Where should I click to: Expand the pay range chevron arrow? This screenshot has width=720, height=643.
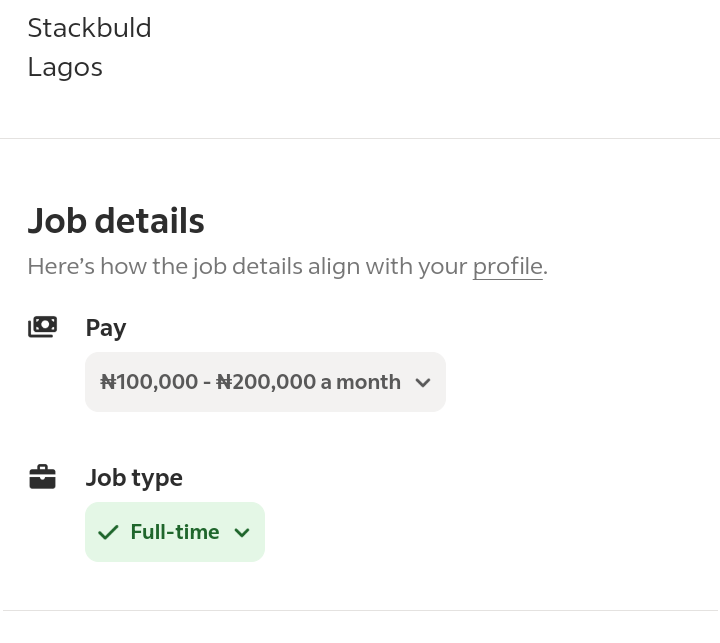423,383
